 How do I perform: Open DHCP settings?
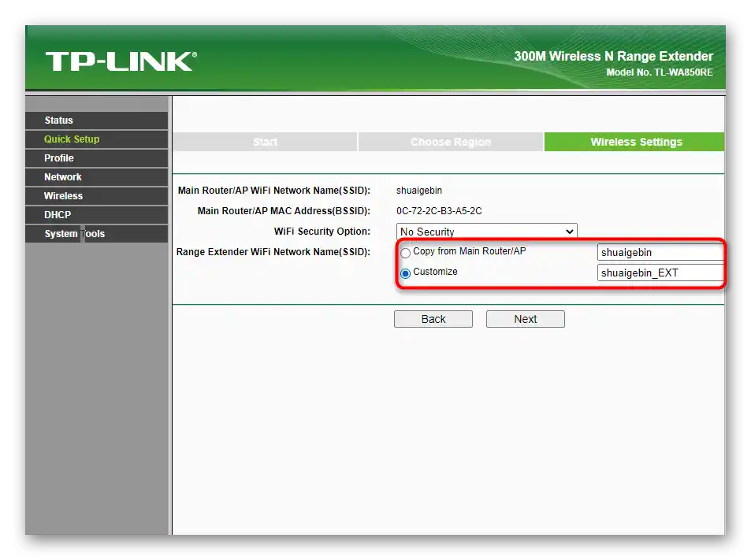click(x=96, y=215)
